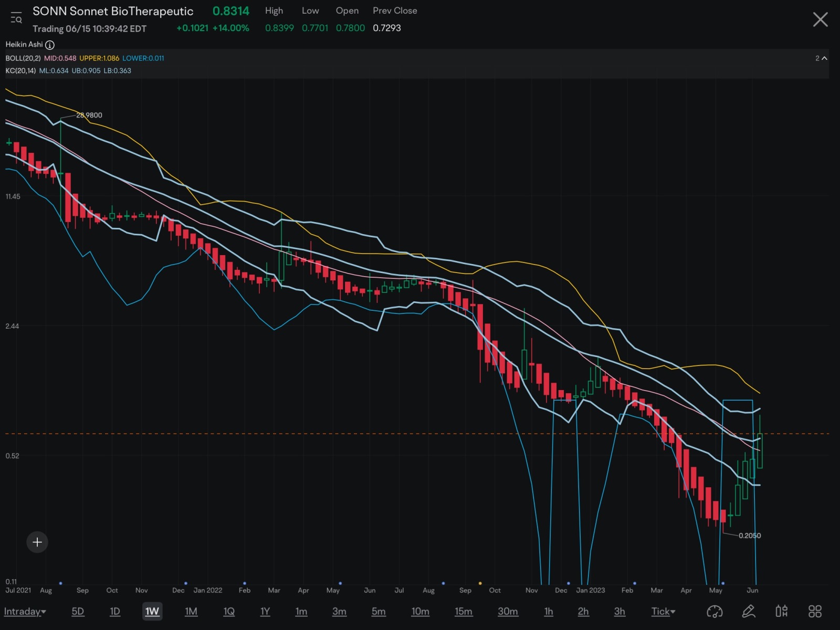Click the Low value 0.7701
Image resolution: width=840 pixels, height=630 pixels.
(315, 28)
